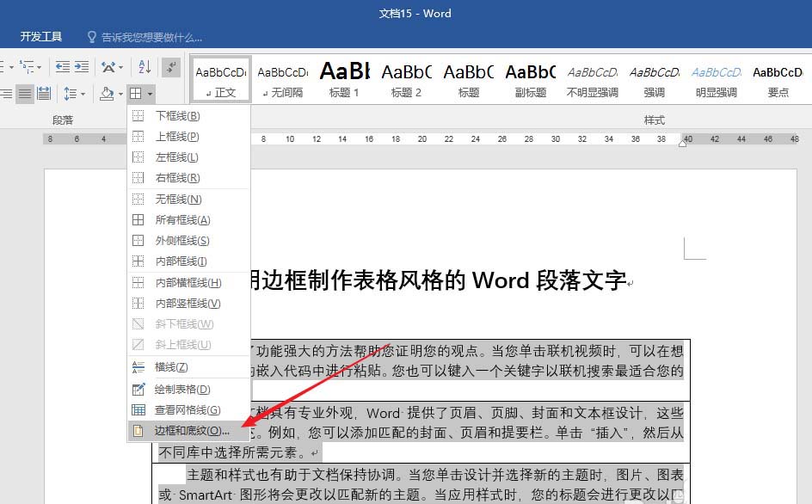This screenshot has height=504, width=812.
Task: Click the Sort A-Z icon
Action: [x=145, y=66]
